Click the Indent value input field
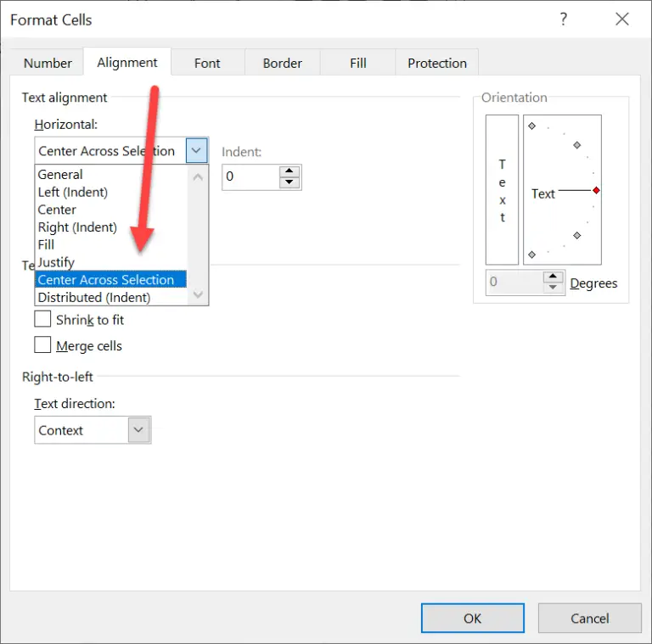 [x=251, y=177]
